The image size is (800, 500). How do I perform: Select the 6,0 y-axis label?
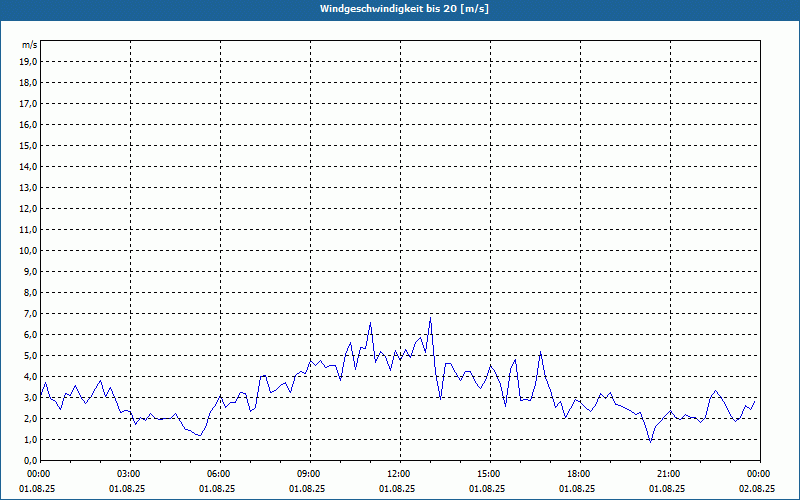pyautogui.click(x=30, y=335)
